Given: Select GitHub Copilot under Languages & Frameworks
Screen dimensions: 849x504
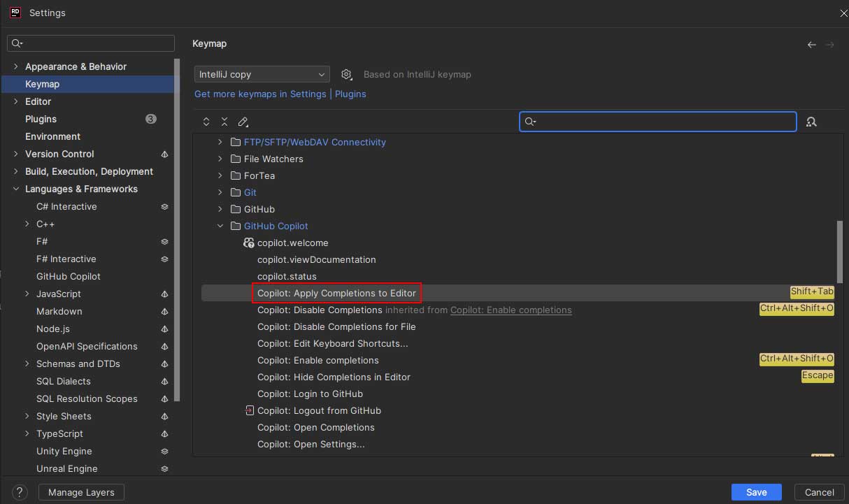Looking at the screenshot, I should pyautogui.click(x=69, y=276).
